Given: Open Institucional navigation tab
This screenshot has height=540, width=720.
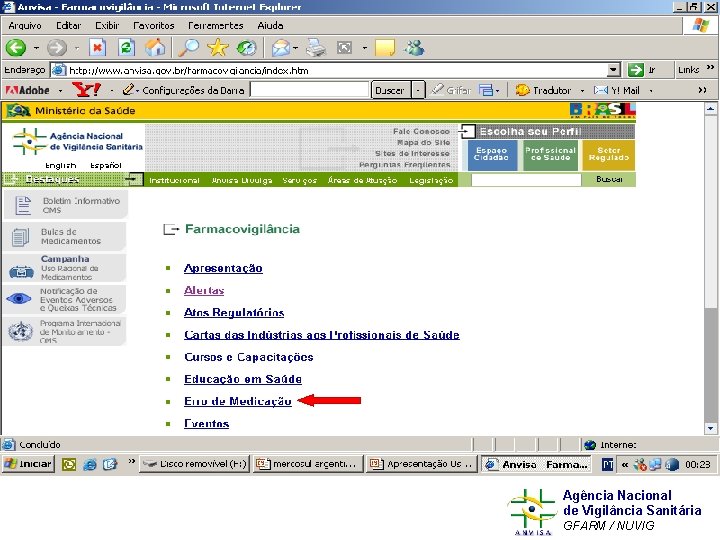Looking at the screenshot, I should 174,180.
